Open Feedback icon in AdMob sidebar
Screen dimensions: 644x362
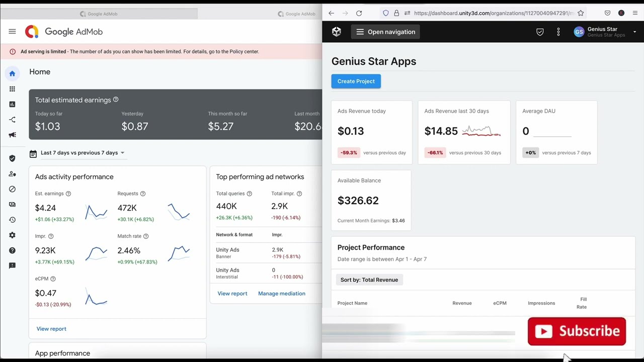coord(12,265)
